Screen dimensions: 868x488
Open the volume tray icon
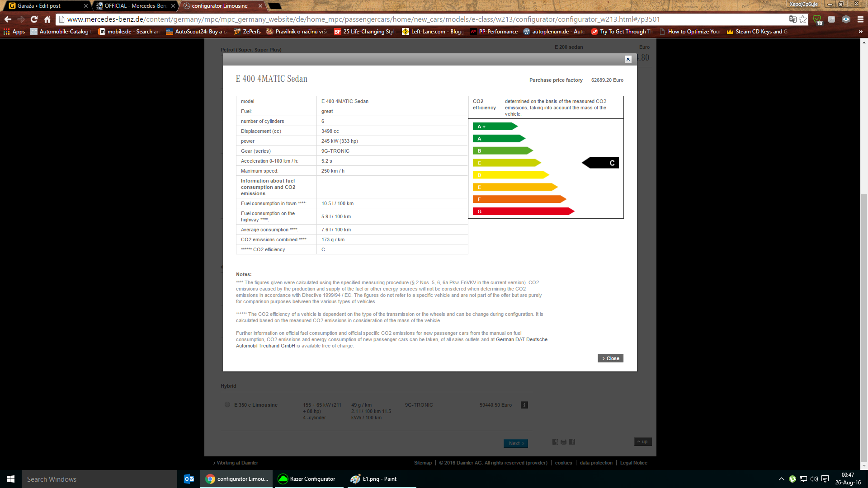click(814, 479)
